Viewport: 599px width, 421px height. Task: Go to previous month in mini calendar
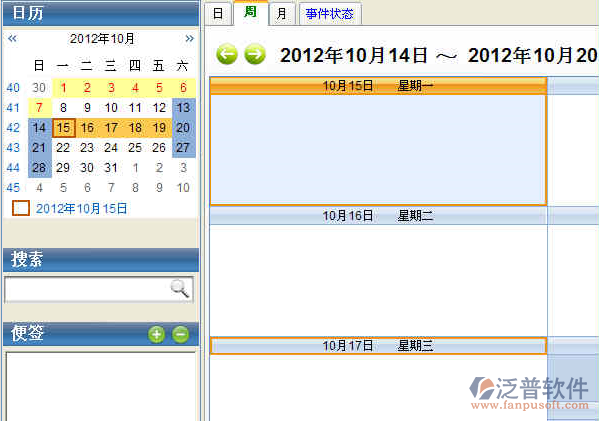[x=12, y=38]
